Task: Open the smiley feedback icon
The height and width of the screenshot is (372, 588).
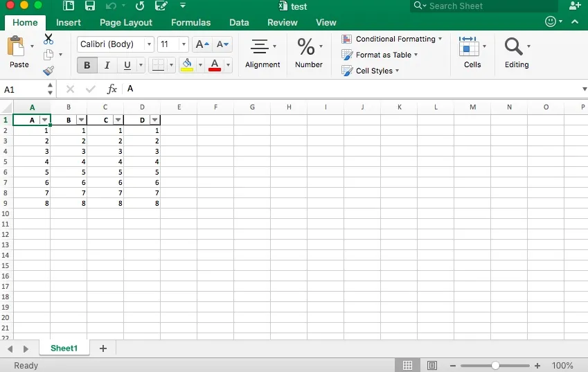Action: [x=551, y=21]
